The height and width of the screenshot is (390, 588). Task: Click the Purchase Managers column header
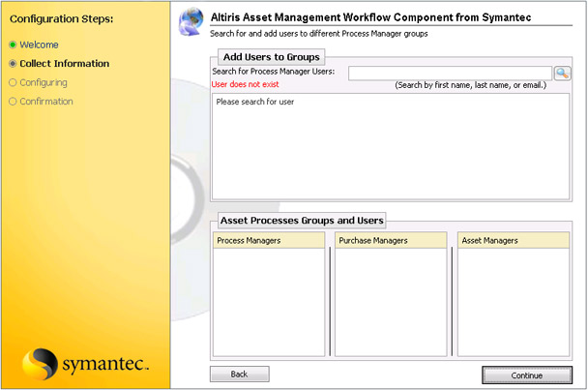pyautogui.click(x=391, y=240)
